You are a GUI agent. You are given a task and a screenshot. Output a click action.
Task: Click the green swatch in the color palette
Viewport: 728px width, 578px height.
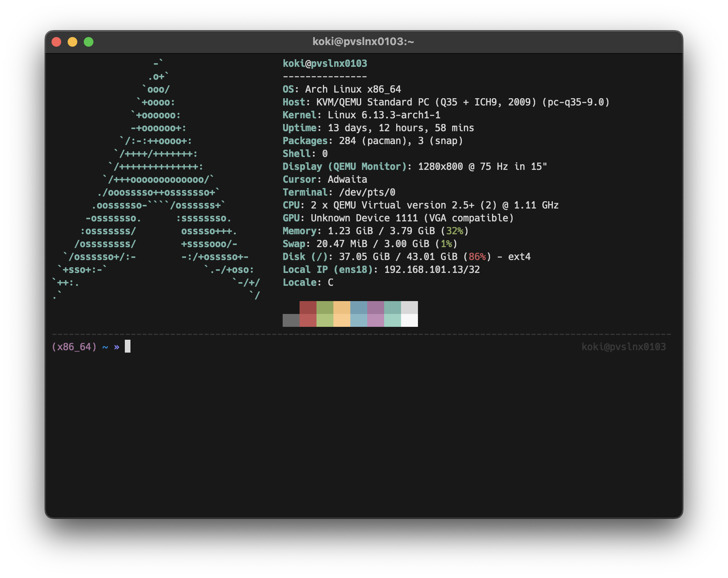click(x=325, y=314)
